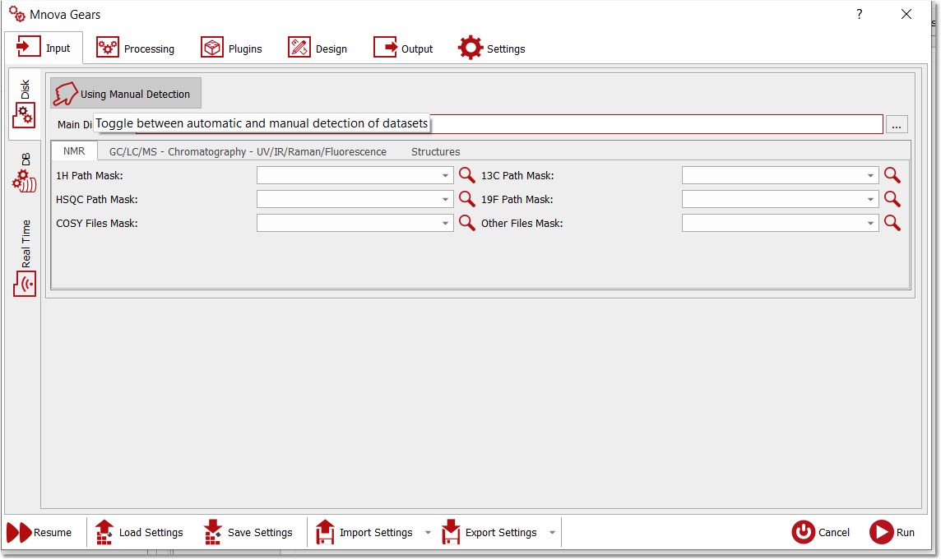Click the help question mark
Screen dimensions: 941x560
pos(860,15)
